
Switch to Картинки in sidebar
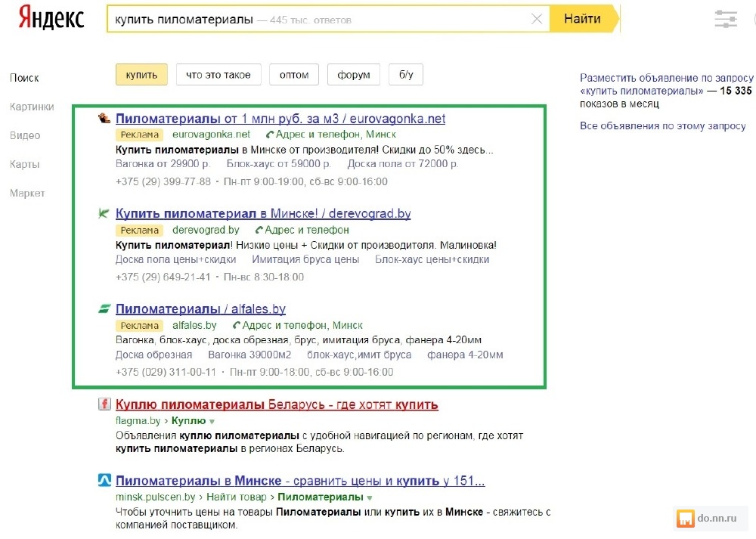pos(32,107)
